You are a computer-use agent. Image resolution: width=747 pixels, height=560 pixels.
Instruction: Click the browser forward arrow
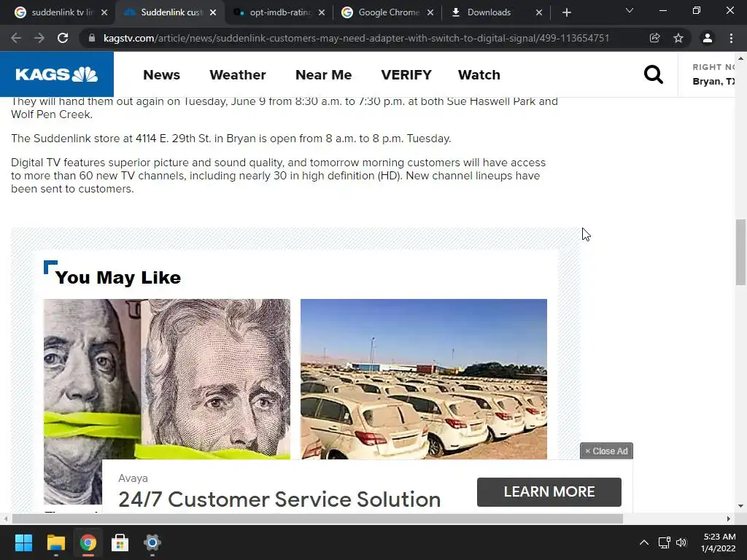[x=39, y=38]
